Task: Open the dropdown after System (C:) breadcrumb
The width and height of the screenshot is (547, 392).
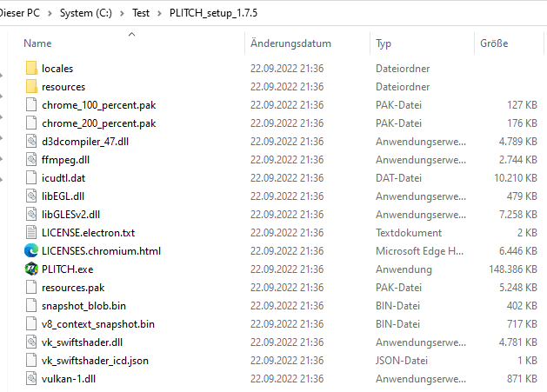Action: coord(122,13)
